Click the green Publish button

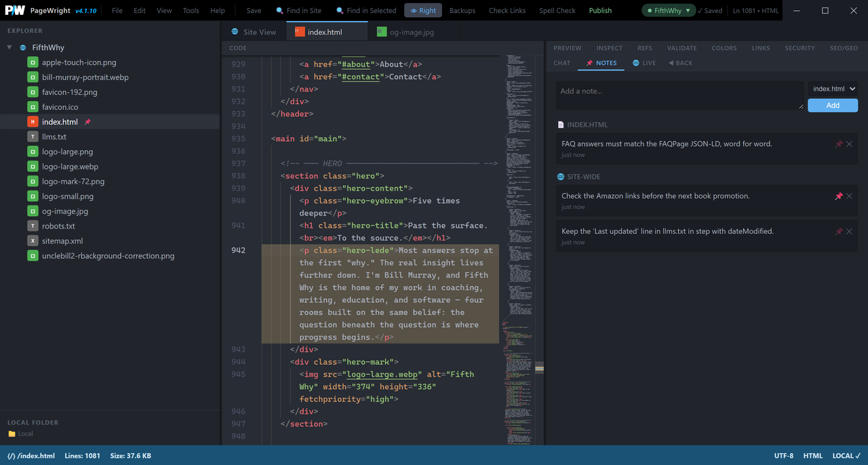click(x=600, y=10)
